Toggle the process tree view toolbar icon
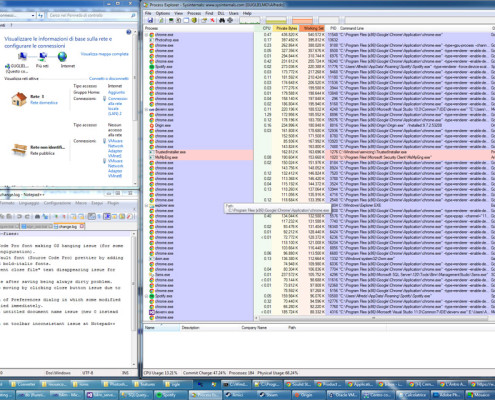Image resolution: width=495 pixels, height=400 pixels. 179,21
